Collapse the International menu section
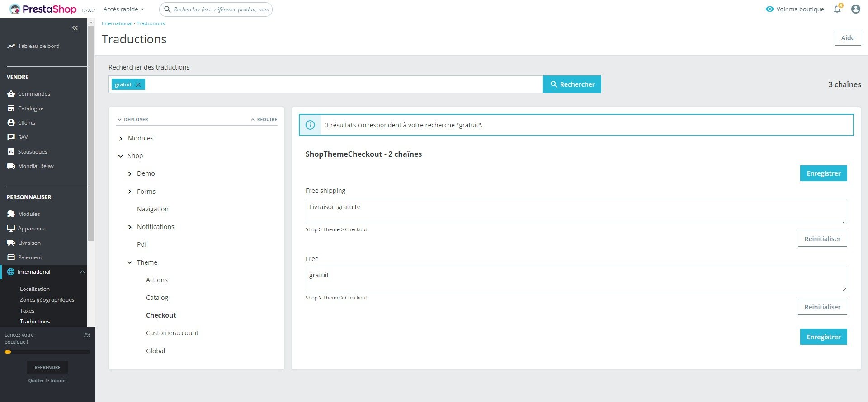868x402 pixels. coord(82,272)
